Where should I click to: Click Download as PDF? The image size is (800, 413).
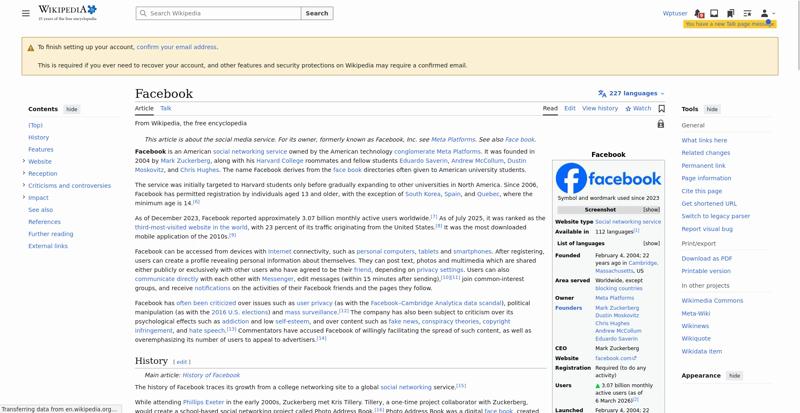[x=707, y=259]
